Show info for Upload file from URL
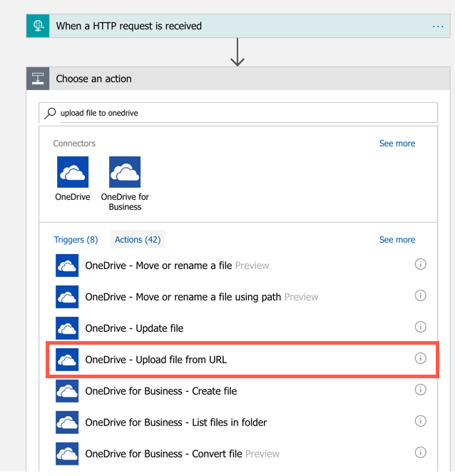The height and width of the screenshot is (476, 455). point(420,358)
